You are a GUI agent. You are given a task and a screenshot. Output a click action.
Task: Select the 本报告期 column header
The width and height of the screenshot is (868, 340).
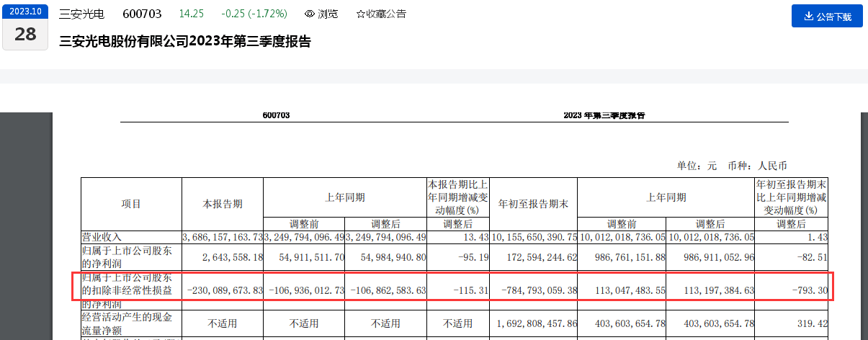(x=223, y=204)
